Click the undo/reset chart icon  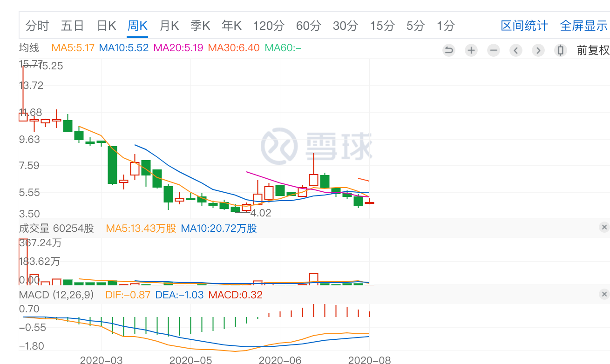coord(449,50)
